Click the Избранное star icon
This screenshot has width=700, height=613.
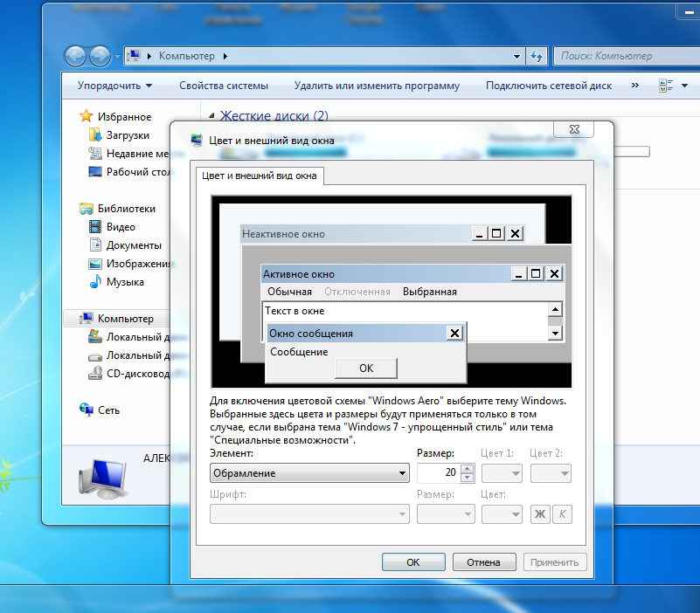(x=86, y=116)
